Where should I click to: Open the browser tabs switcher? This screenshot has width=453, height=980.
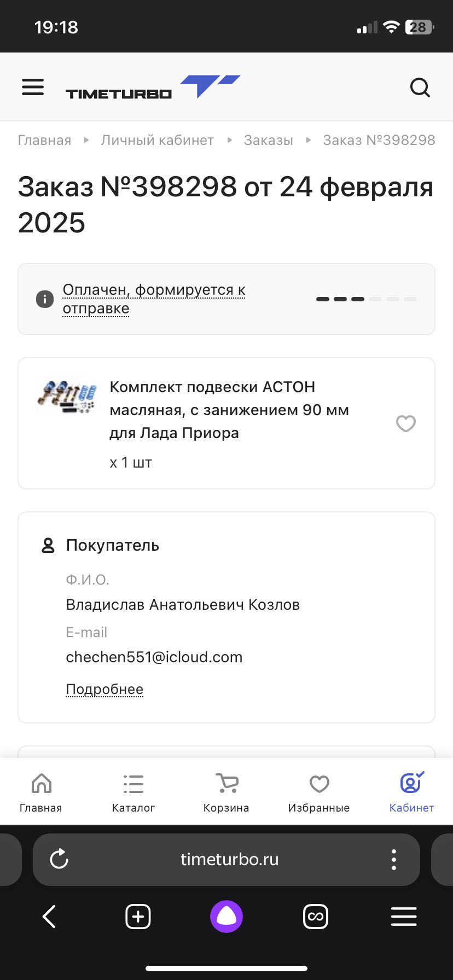tap(316, 917)
